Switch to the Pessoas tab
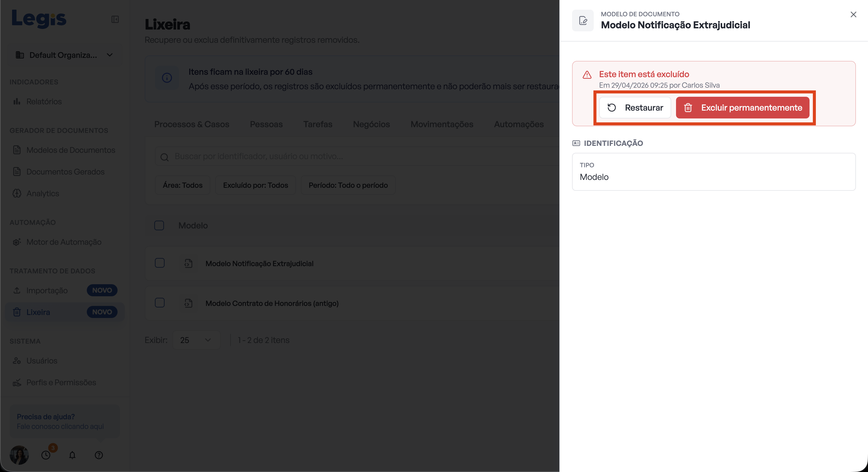The height and width of the screenshot is (472, 868). 266,124
